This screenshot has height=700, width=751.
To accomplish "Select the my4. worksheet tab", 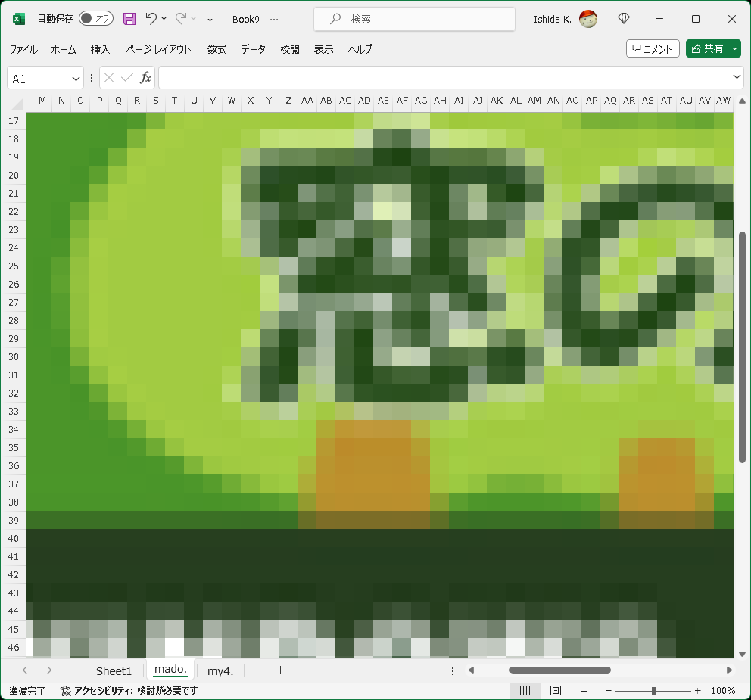I will click(x=220, y=670).
